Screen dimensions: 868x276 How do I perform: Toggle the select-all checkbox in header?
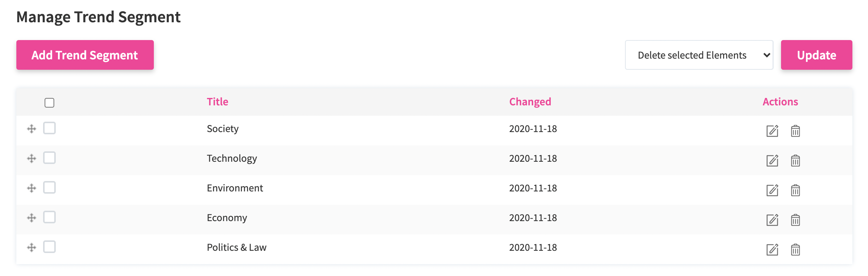click(x=49, y=103)
